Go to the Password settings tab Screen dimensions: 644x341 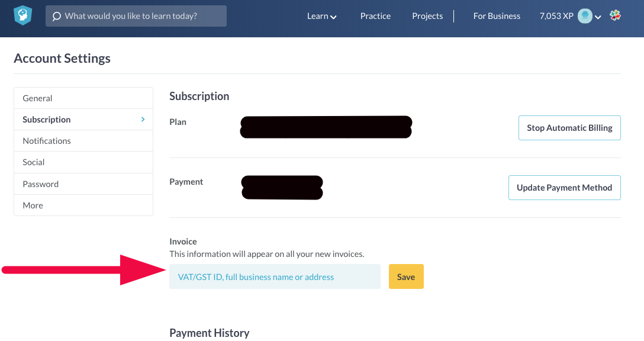coord(40,184)
